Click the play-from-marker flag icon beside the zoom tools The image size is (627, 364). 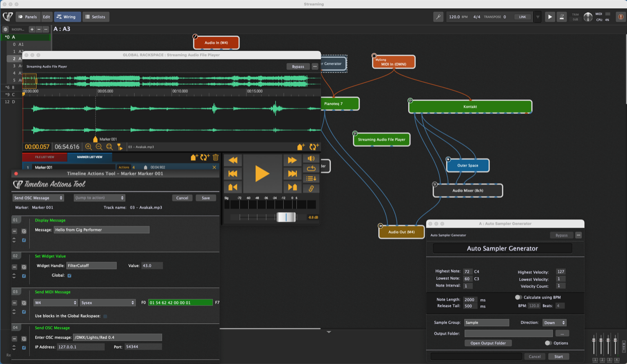coord(120,146)
